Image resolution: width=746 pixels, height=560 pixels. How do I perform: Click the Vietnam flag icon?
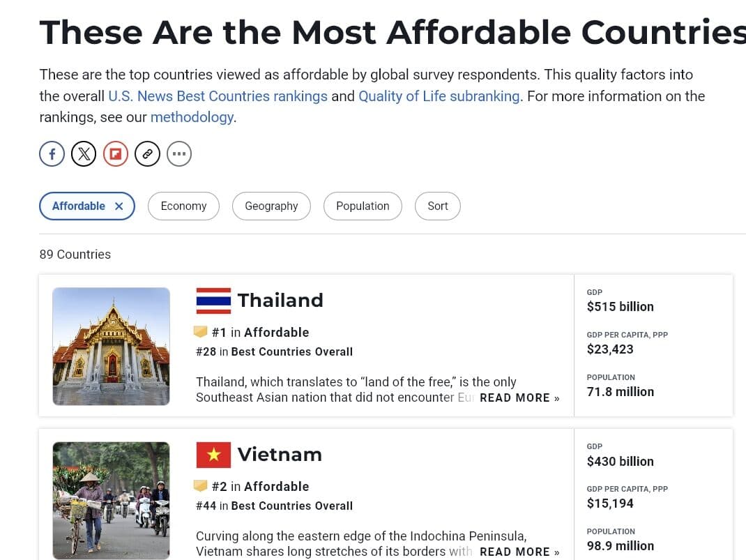click(213, 455)
